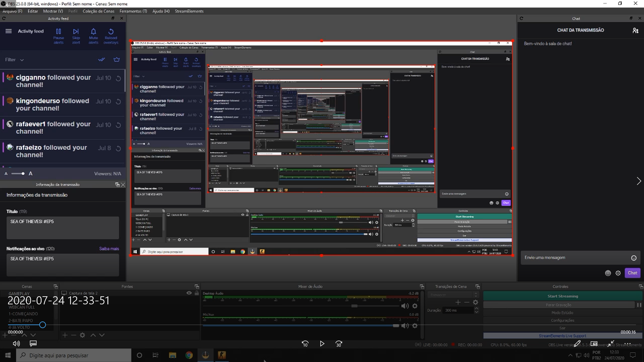Viewport: 644px width, 362px height.
Task: Play the video
Action: pyautogui.click(x=322, y=344)
